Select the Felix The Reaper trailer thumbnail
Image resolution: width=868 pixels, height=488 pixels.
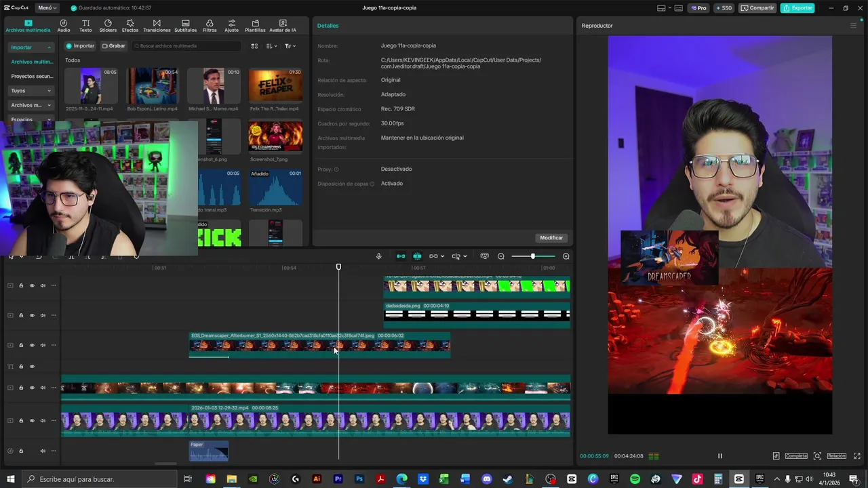tap(275, 85)
